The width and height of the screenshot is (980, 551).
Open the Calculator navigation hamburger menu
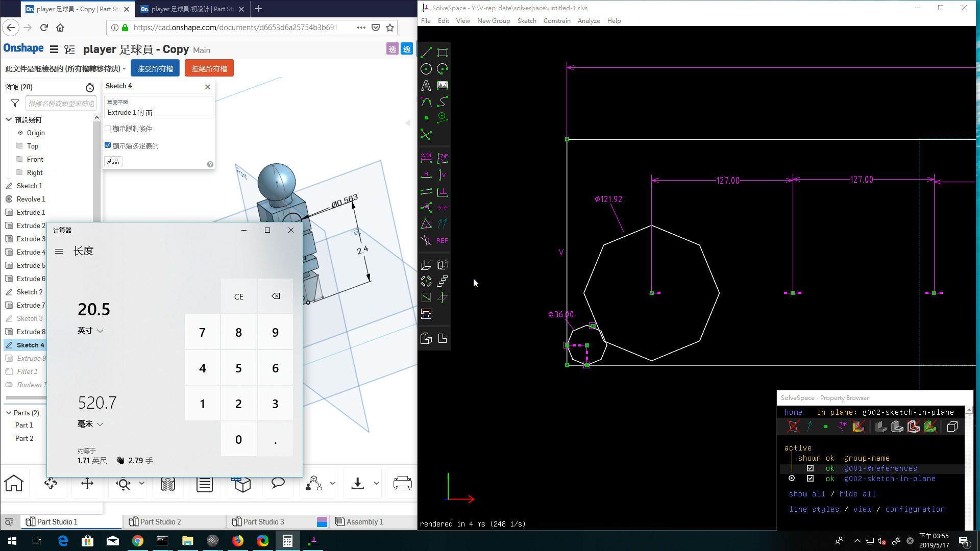coord(59,251)
